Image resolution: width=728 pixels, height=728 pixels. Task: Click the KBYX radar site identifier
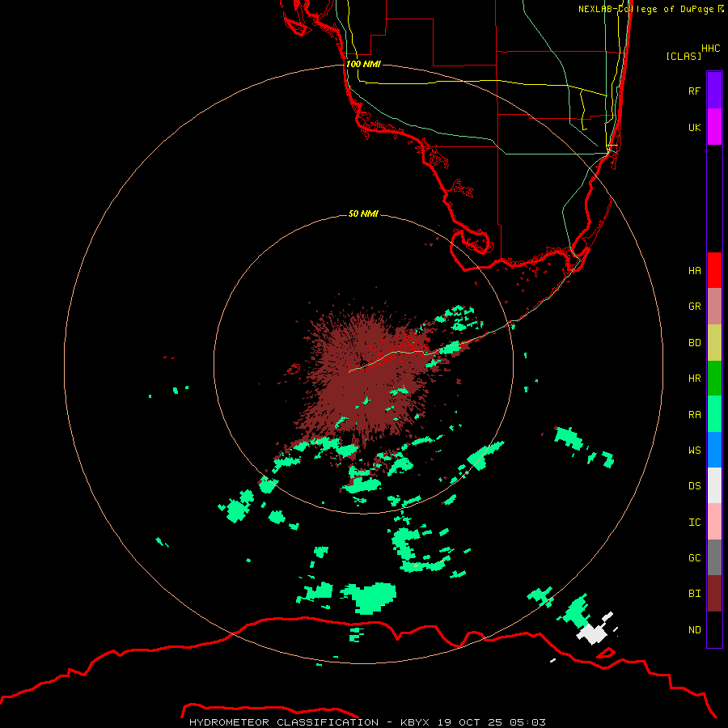click(x=415, y=722)
